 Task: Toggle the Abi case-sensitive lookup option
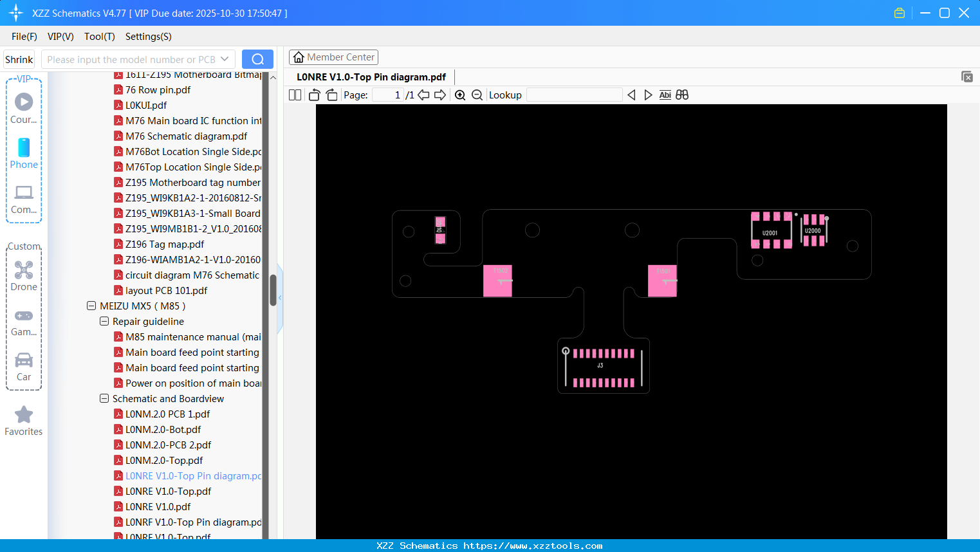click(665, 95)
